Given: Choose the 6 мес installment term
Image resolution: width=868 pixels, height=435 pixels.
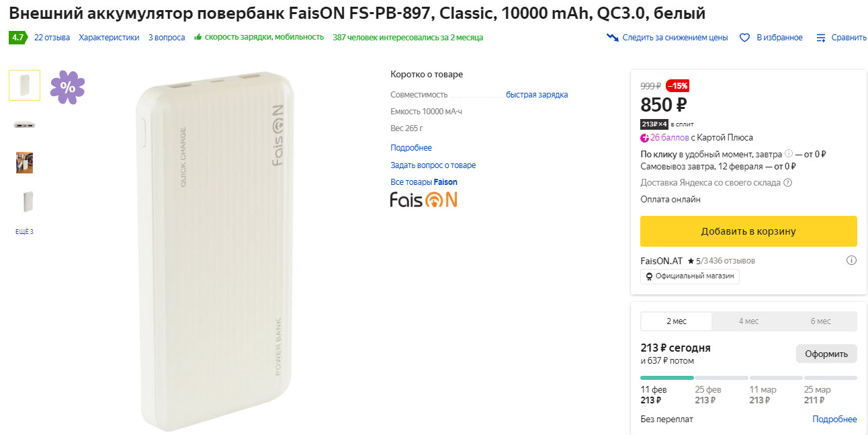Looking at the screenshot, I should (820, 321).
